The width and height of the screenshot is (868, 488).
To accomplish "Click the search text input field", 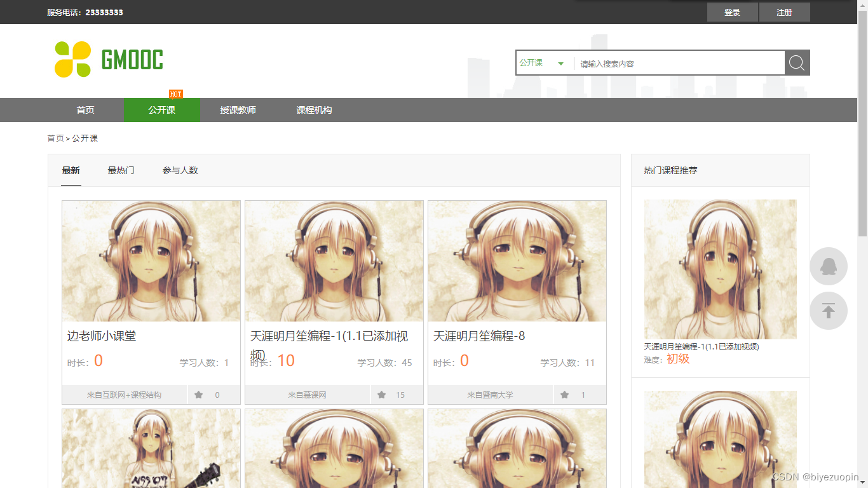I will [x=679, y=63].
